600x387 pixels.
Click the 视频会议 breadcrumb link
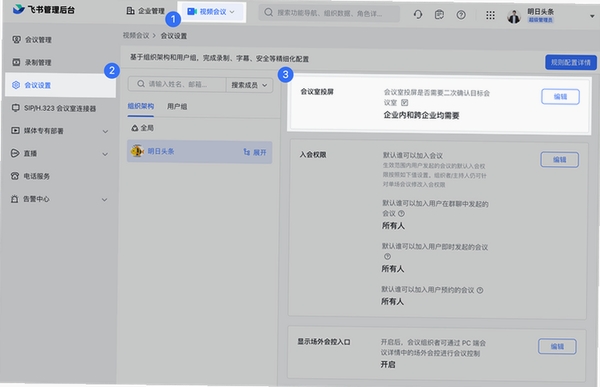tap(136, 35)
